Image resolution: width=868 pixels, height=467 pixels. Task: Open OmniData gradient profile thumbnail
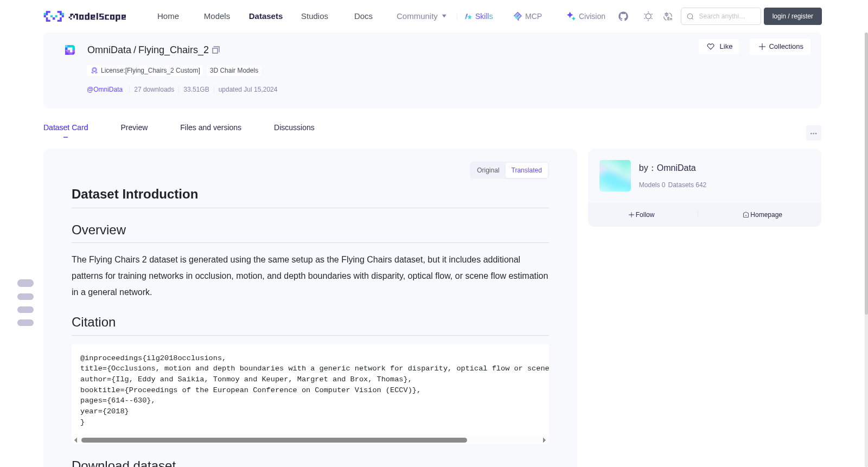point(615,176)
